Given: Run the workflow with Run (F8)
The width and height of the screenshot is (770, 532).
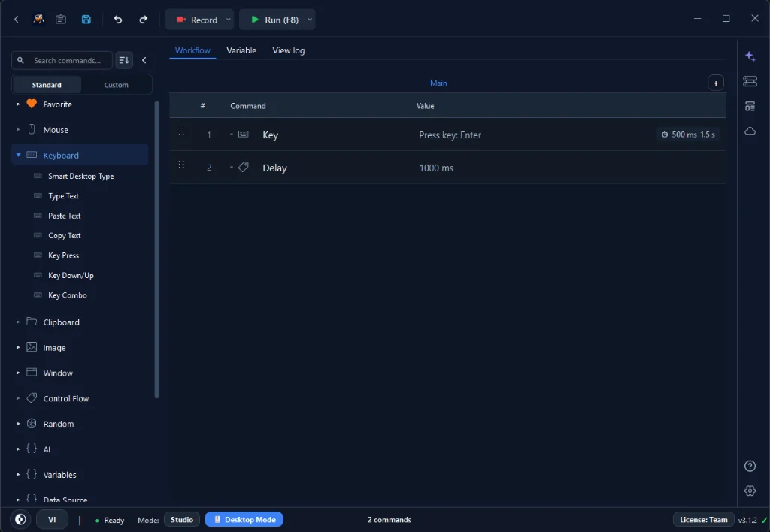Looking at the screenshot, I should click(274, 20).
